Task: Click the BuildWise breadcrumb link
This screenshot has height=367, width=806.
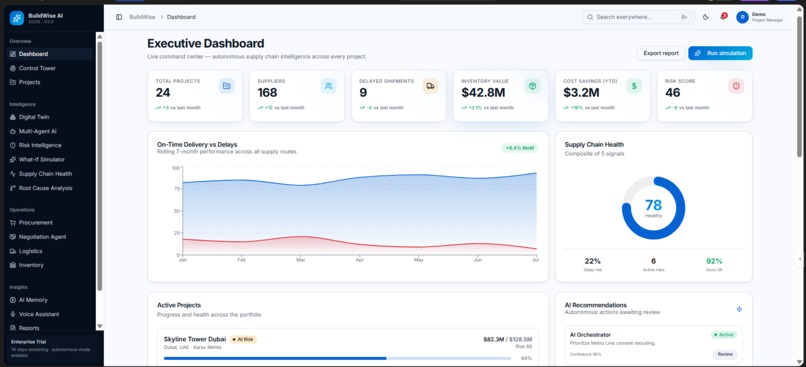Action: 141,17
